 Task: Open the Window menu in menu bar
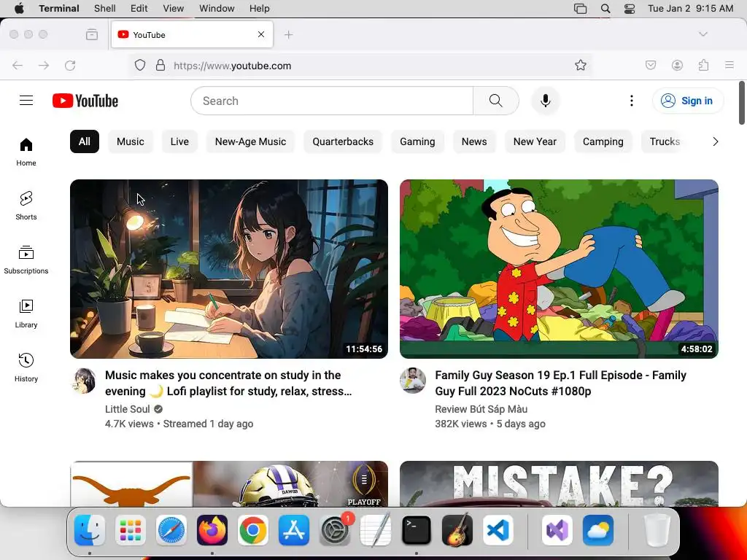pos(217,8)
